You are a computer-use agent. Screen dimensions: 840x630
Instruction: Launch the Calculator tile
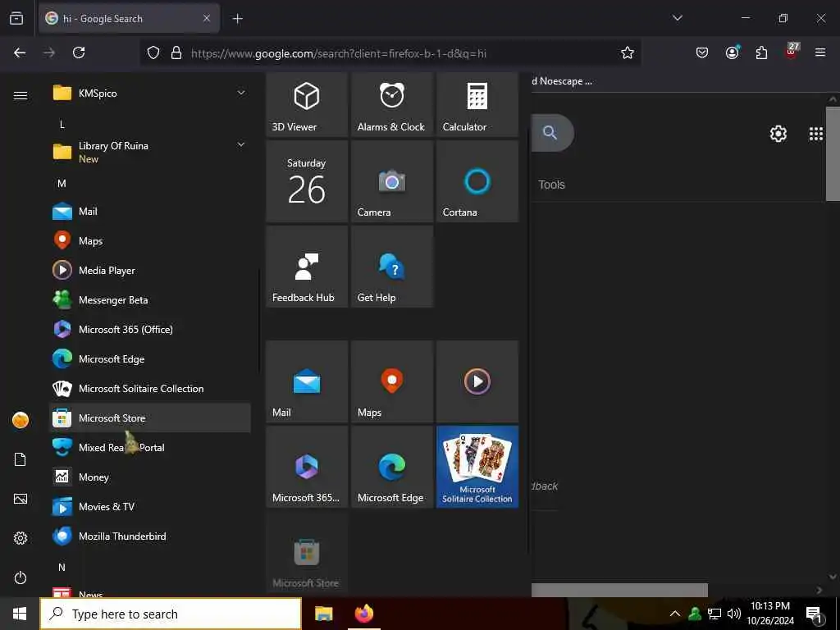[x=477, y=104]
